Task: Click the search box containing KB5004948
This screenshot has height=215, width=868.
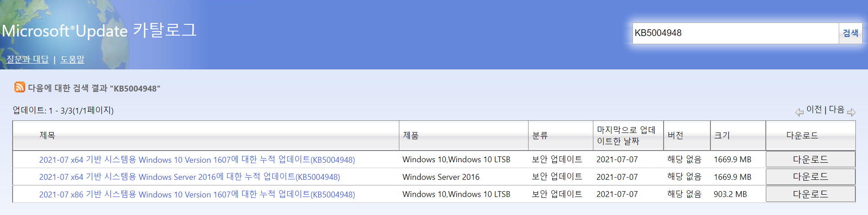Action: click(x=735, y=33)
